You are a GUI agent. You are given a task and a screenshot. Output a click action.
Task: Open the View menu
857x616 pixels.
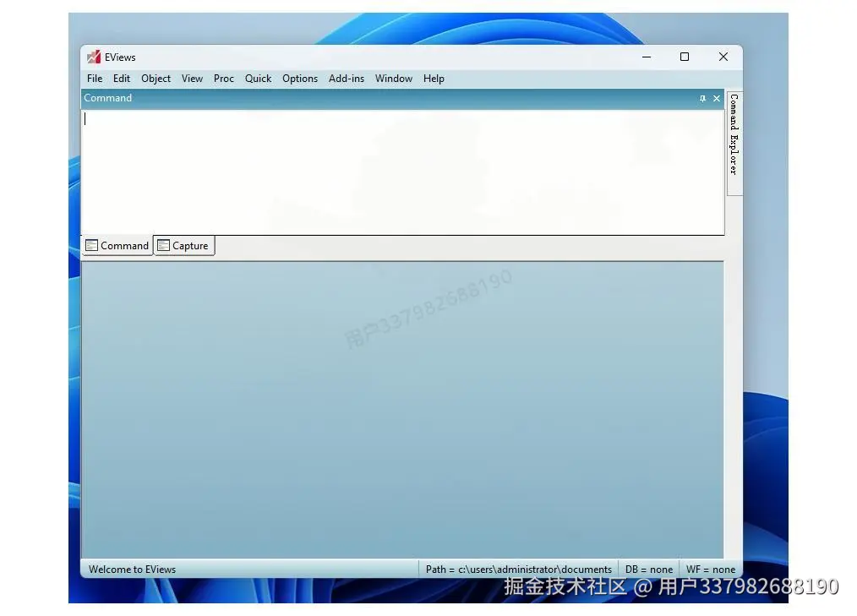point(192,79)
